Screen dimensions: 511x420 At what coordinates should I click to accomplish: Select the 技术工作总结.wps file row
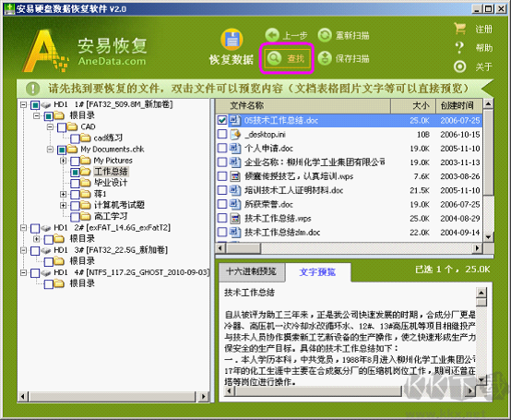click(x=349, y=218)
